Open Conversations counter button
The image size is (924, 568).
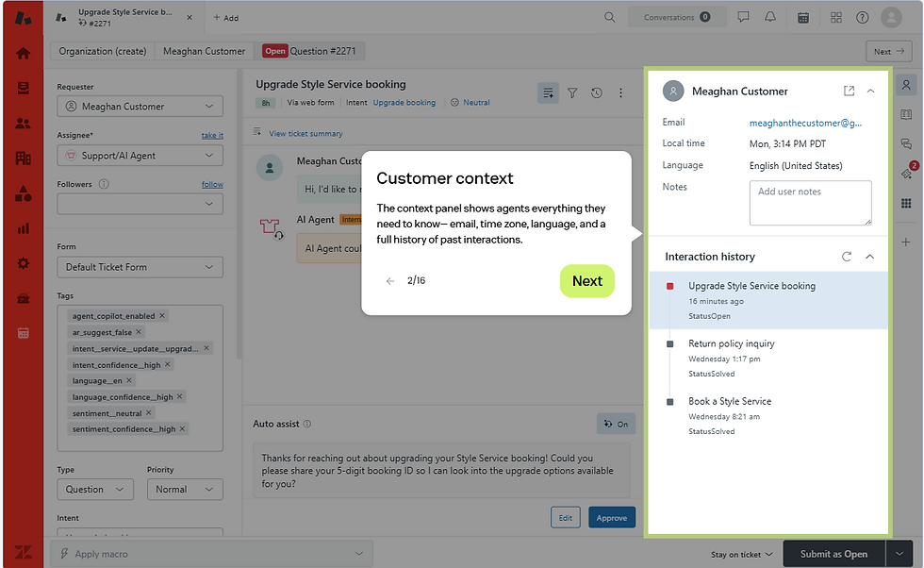point(677,17)
